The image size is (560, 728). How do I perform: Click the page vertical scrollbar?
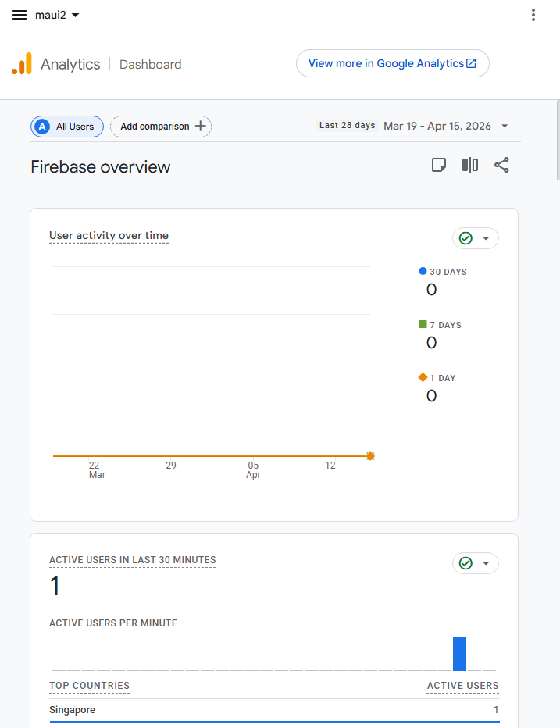(558, 141)
